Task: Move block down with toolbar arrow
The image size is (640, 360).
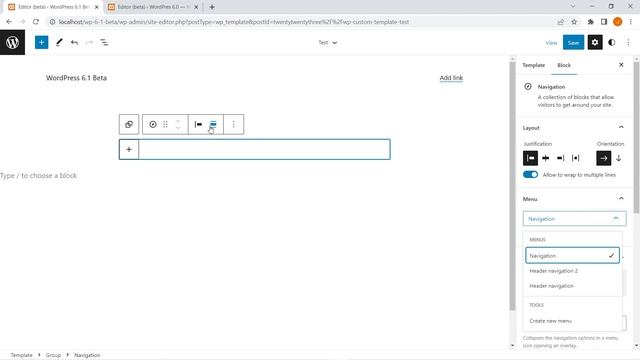Action: 178,127
